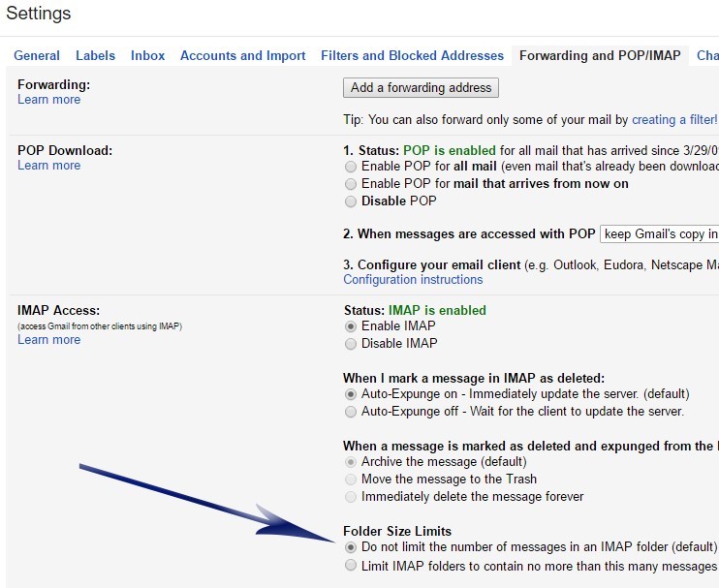Image resolution: width=719 pixels, height=588 pixels.
Task: Open the creating a filter link
Action: (674, 120)
